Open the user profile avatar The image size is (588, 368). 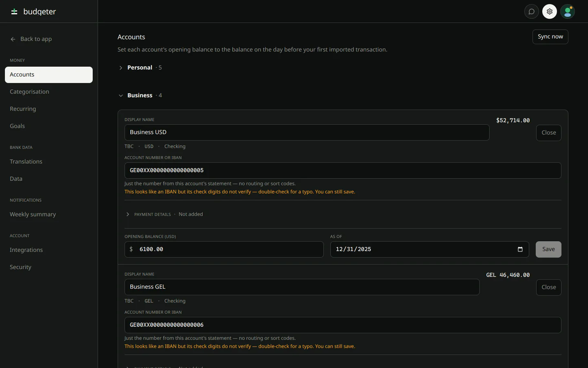tap(568, 11)
